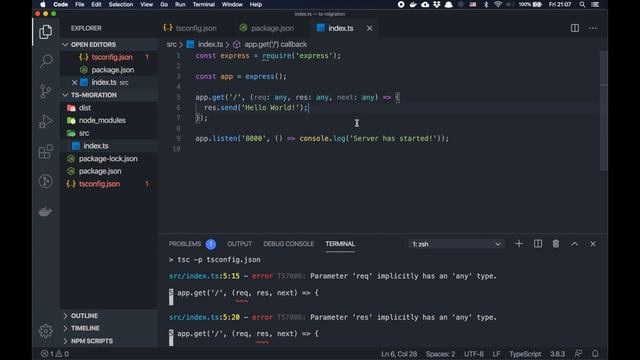Open the File menu

[x=80, y=4]
